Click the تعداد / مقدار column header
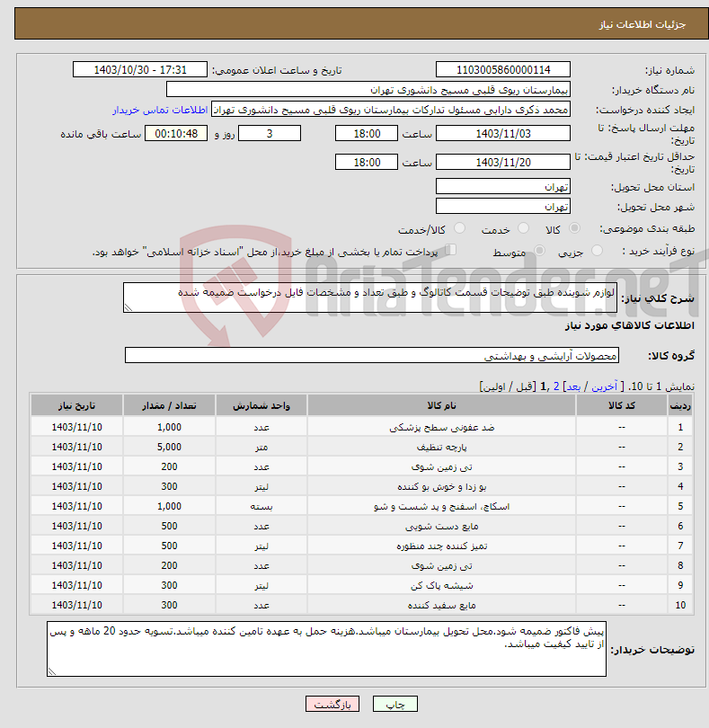The image size is (709, 728). (169, 405)
